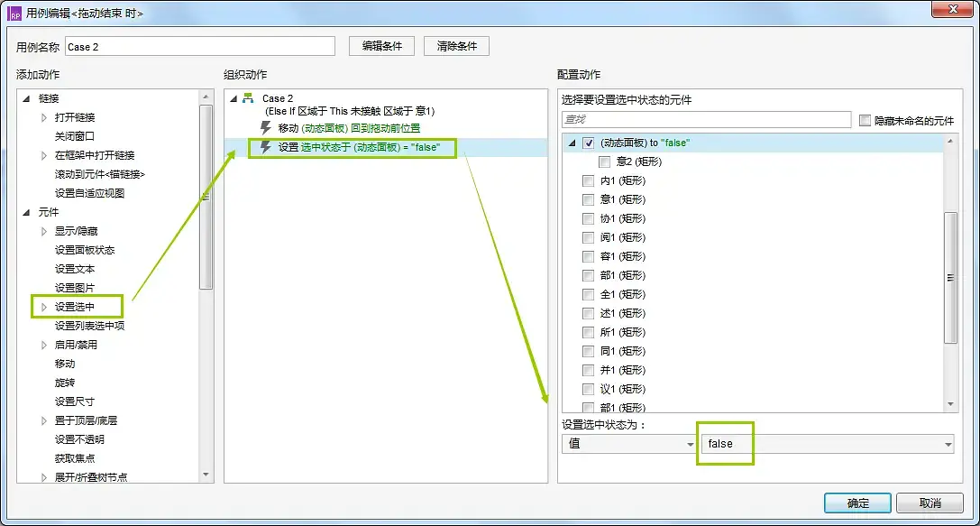This screenshot has height=526, width=980.
Task: Open the false value dropdown
Action: (x=947, y=444)
